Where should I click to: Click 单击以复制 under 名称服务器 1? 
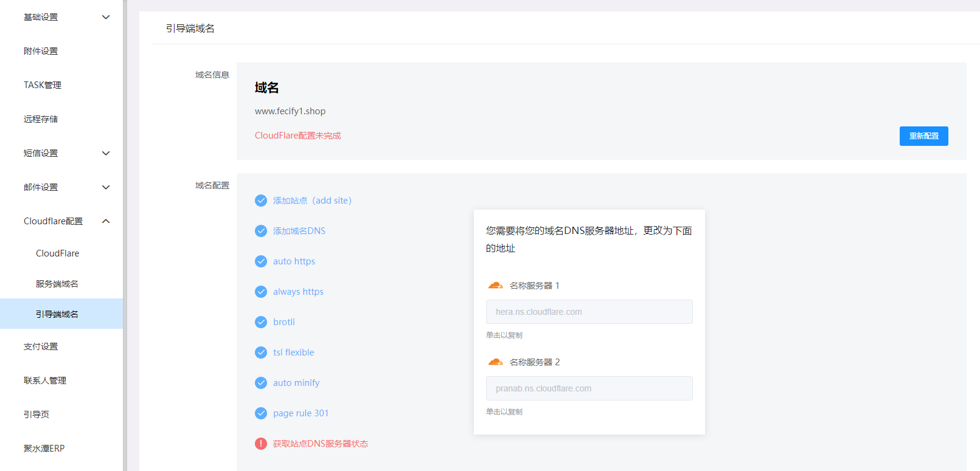(504, 335)
